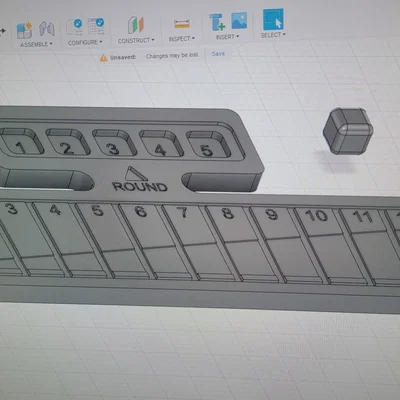The image size is (400, 400).
Task: Select the pocket numbered 2 on gauge
Action: [x=68, y=142]
